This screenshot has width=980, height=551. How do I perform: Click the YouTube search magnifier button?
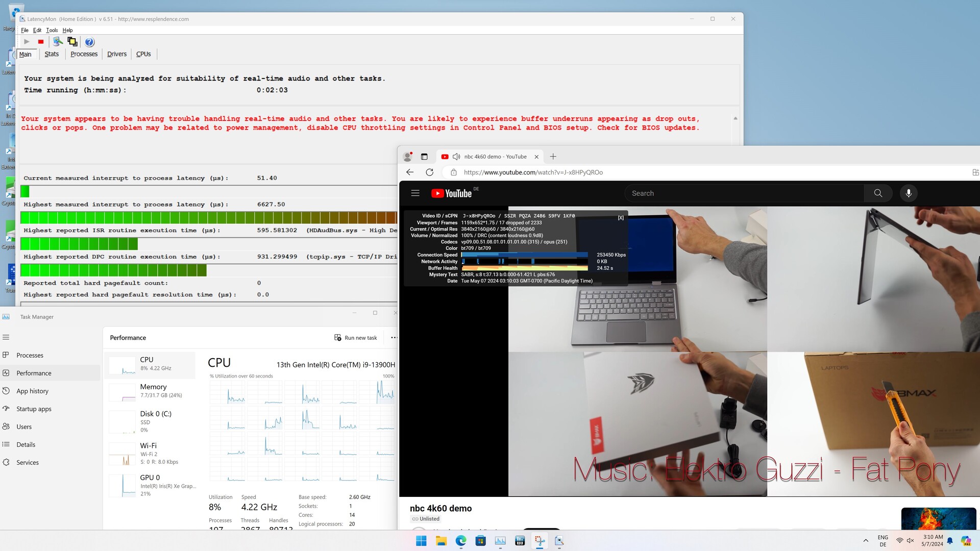[878, 193]
